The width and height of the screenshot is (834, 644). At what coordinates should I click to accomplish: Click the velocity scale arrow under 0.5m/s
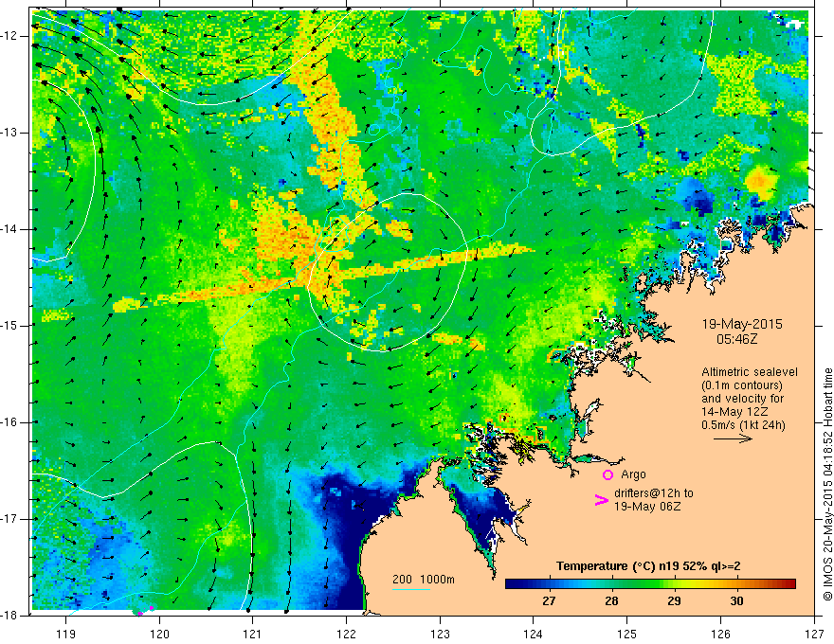pos(733,438)
